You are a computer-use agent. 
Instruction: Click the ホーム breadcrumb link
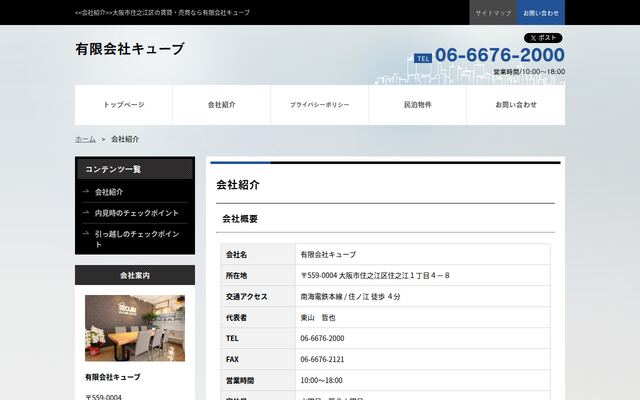(x=85, y=139)
